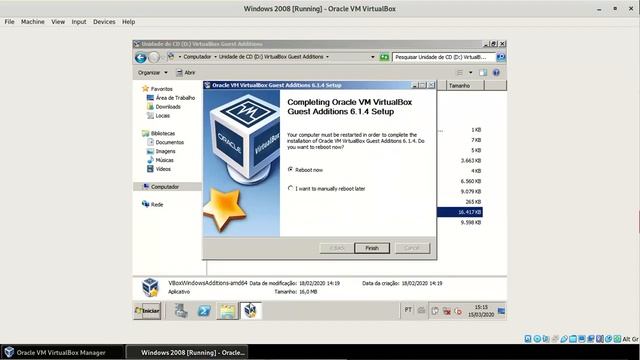Click the change view icon in Explorer toolbar

(x=460, y=72)
